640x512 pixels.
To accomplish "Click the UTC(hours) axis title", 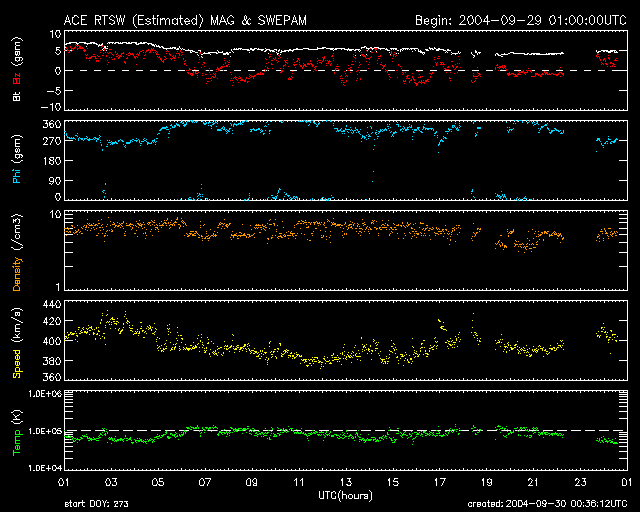I will click(346, 495).
